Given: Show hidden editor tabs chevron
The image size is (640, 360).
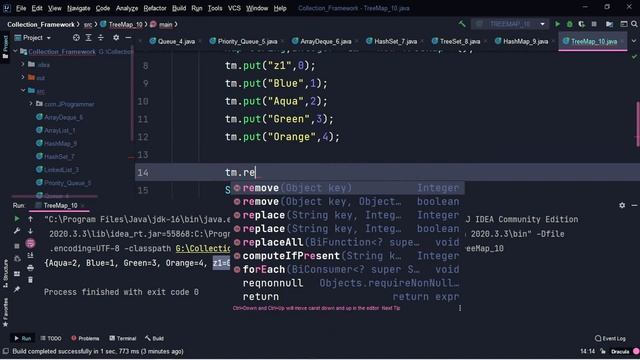Looking at the screenshot, I should (x=633, y=41).
